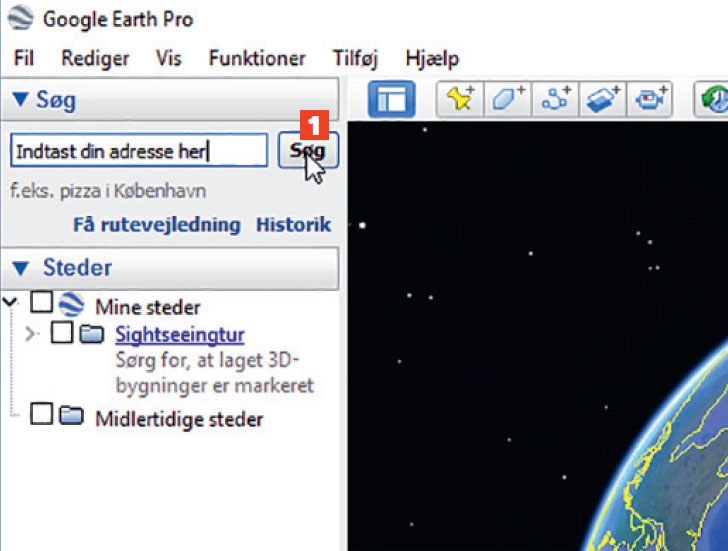Viewport: 728px width, 551px height.
Task: Add a path from the toolbar
Action: point(555,99)
